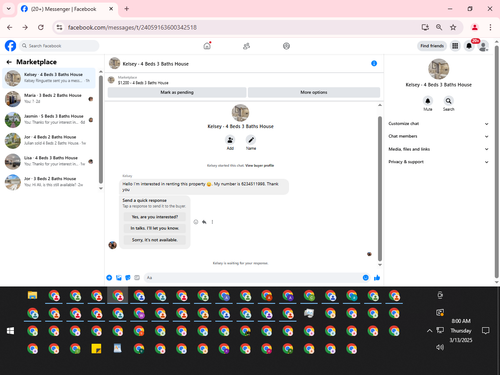Open the Windows notification center
Viewport: 500px width, 375px height.
click(486, 331)
